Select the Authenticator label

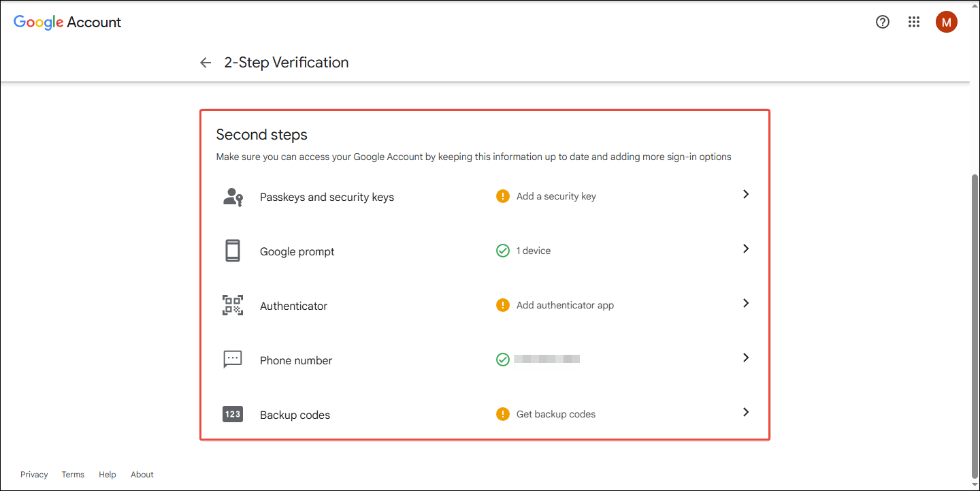(x=294, y=306)
